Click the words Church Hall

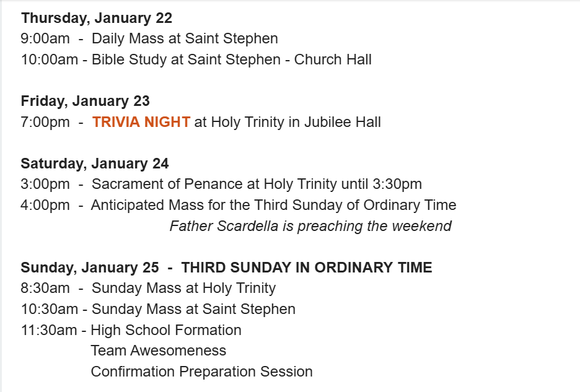pyautogui.click(x=333, y=59)
